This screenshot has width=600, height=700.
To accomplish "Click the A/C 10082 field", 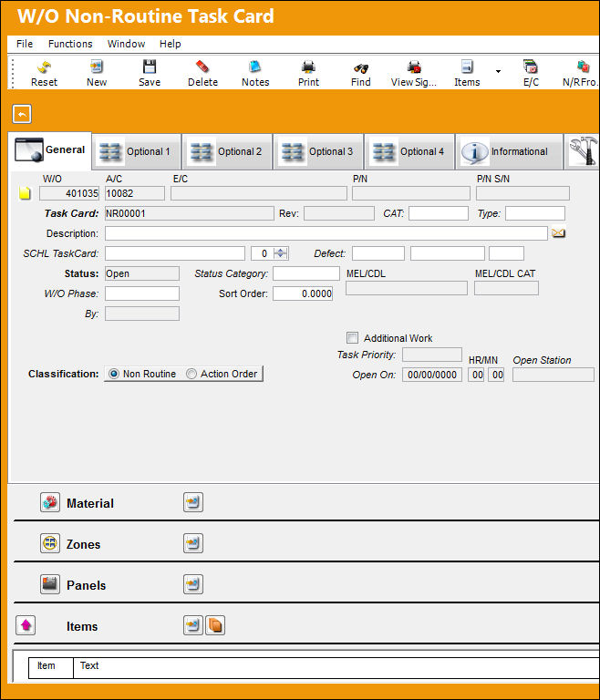I will (x=134, y=193).
